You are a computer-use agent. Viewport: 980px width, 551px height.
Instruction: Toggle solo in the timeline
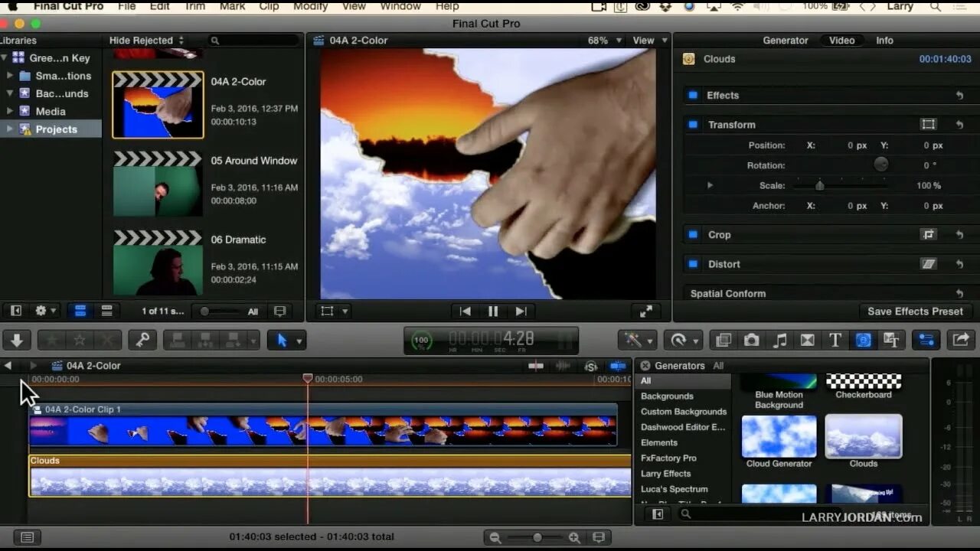590,366
